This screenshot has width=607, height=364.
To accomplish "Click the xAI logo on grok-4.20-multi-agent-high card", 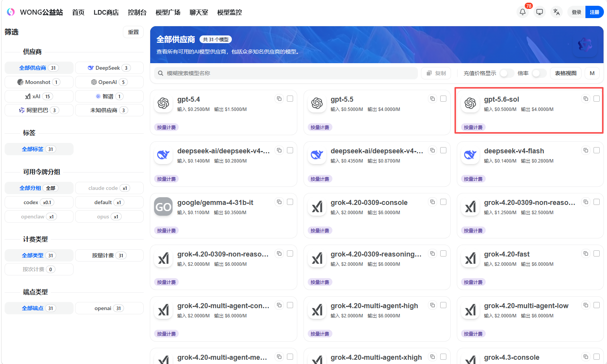I will pyautogui.click(x=317, y=310).
